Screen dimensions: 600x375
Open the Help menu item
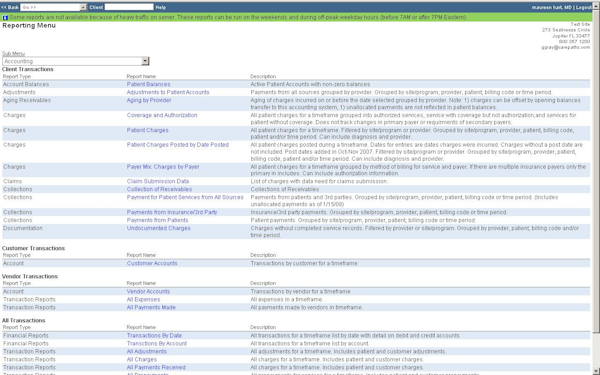click(161, 7)
